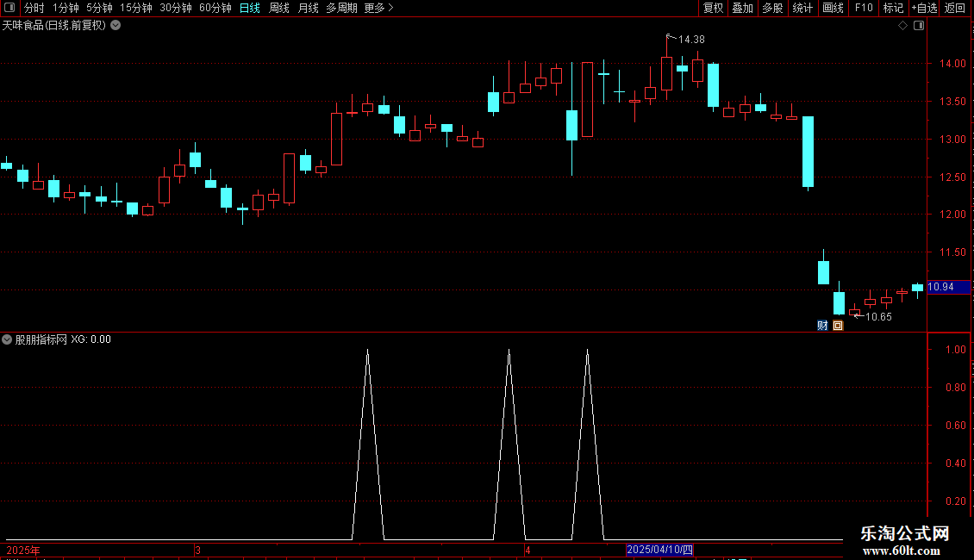Open F10 company information
Viewport: 974px width, 560px height.
point(864,8)
